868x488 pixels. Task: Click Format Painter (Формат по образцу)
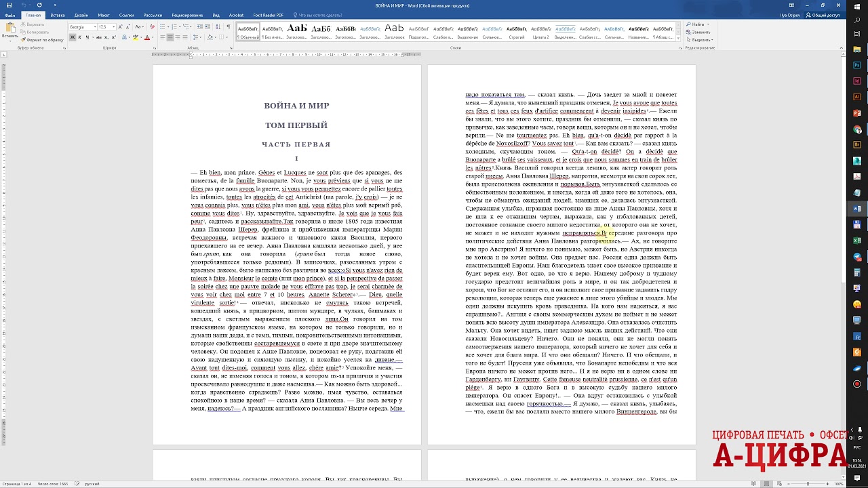coord(42,40)
